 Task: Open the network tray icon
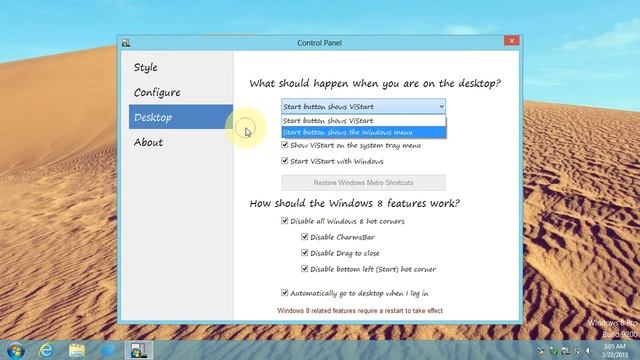tap(577, 351)
